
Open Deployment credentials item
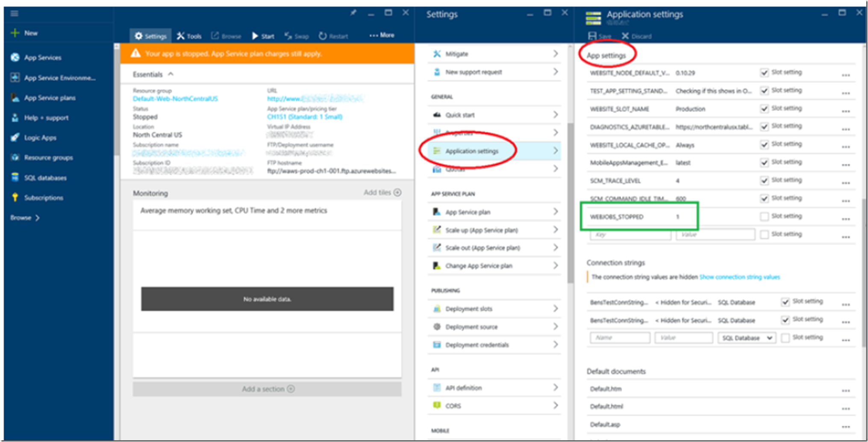pyautogui.click(x=495, y=345)
